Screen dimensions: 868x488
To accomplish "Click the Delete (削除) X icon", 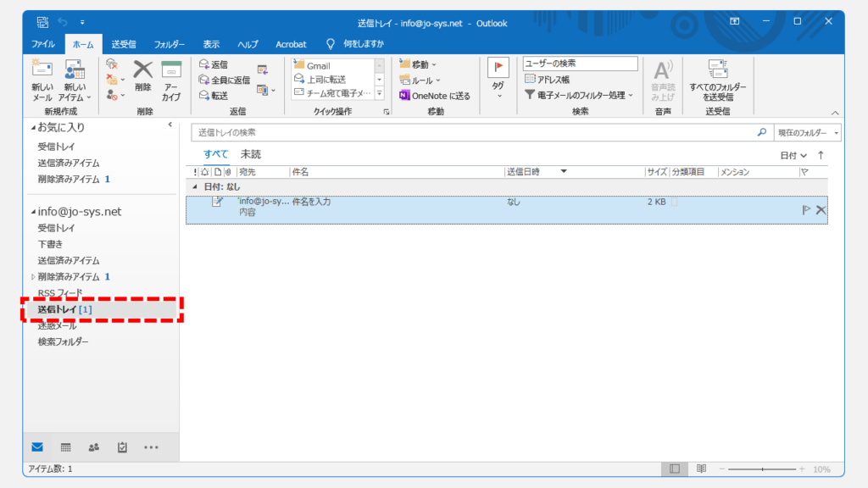I will point(142,70).
